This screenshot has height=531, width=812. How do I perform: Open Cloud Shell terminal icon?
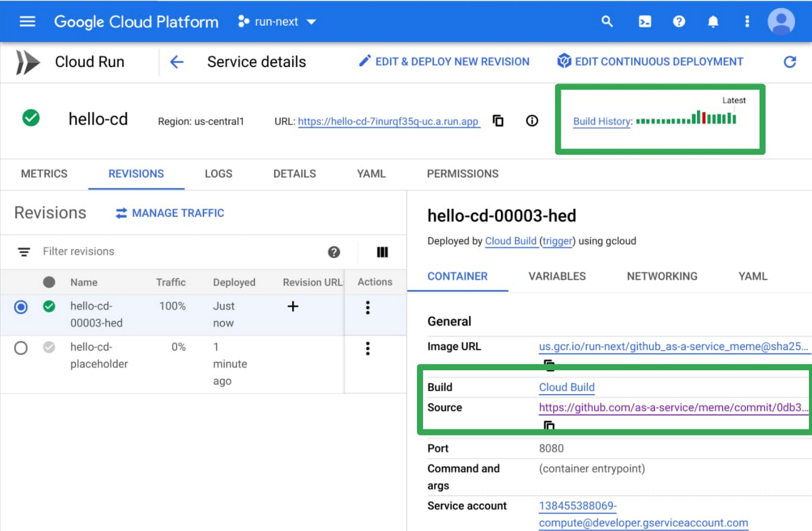click(x=644, y=21)
